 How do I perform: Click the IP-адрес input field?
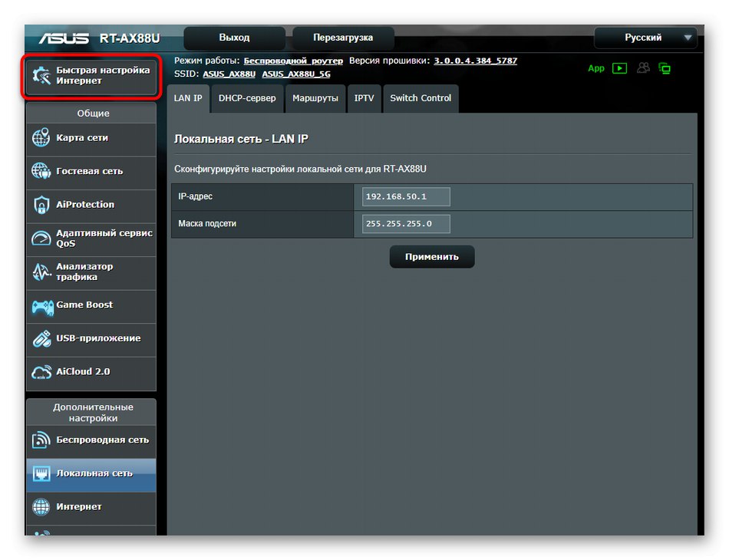point(406,196)
